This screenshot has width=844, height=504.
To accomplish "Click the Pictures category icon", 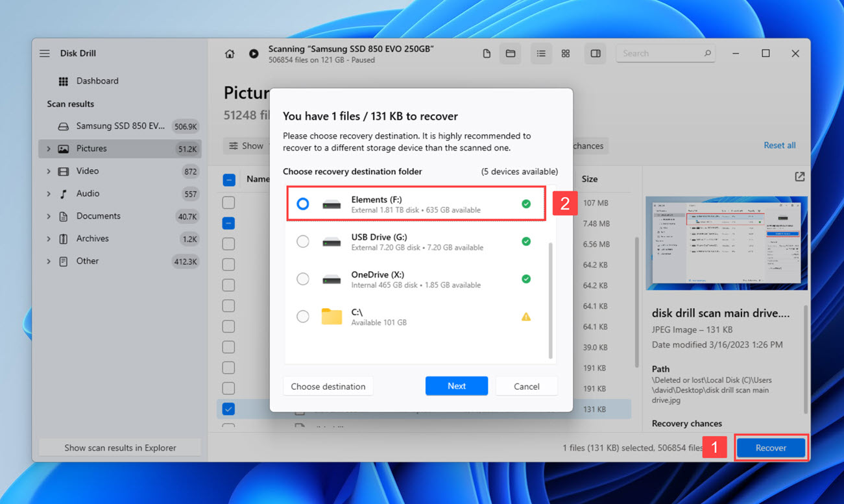I will [63, 149].
